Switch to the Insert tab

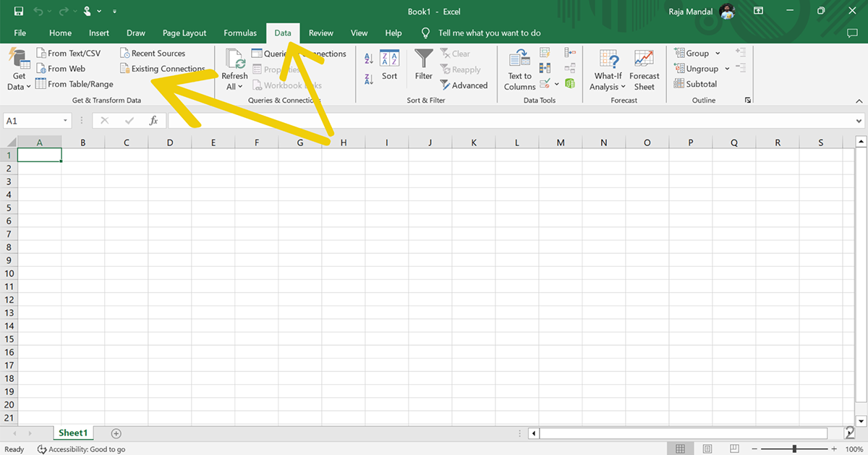point(99,33)
